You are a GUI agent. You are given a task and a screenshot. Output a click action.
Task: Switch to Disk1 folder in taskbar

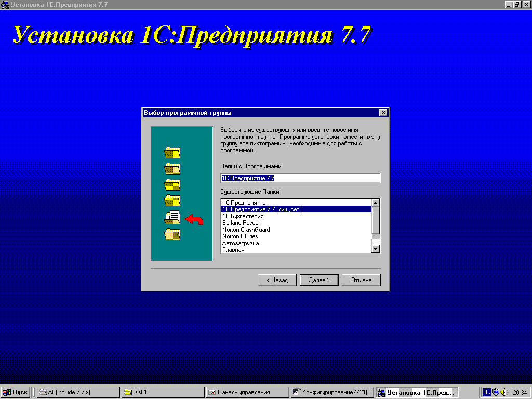pyautogui.click(x=163, y=392)
